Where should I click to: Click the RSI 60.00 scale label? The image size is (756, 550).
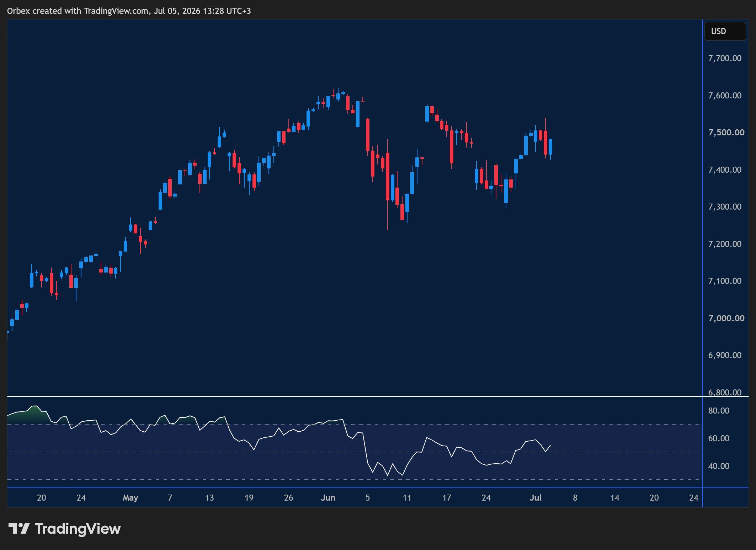click(x=719, y=438)
